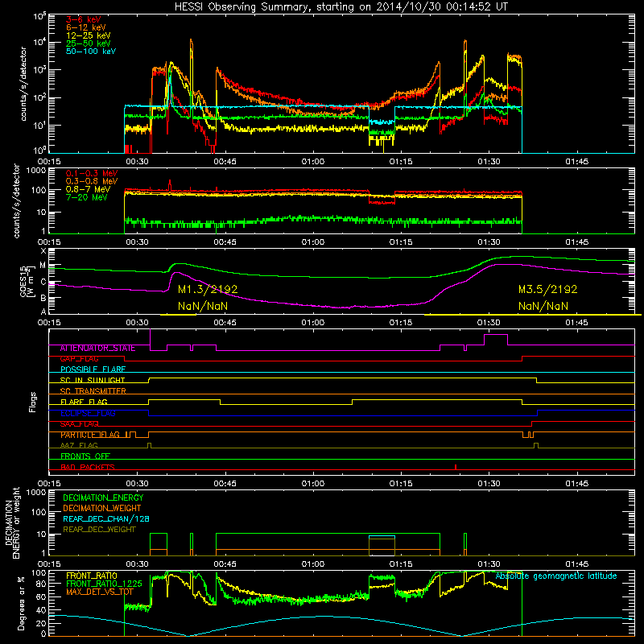Click the Degrees or % axis title
Viewport: 644px width, 644px height.
pyautogui.click(x=21, y=604)
